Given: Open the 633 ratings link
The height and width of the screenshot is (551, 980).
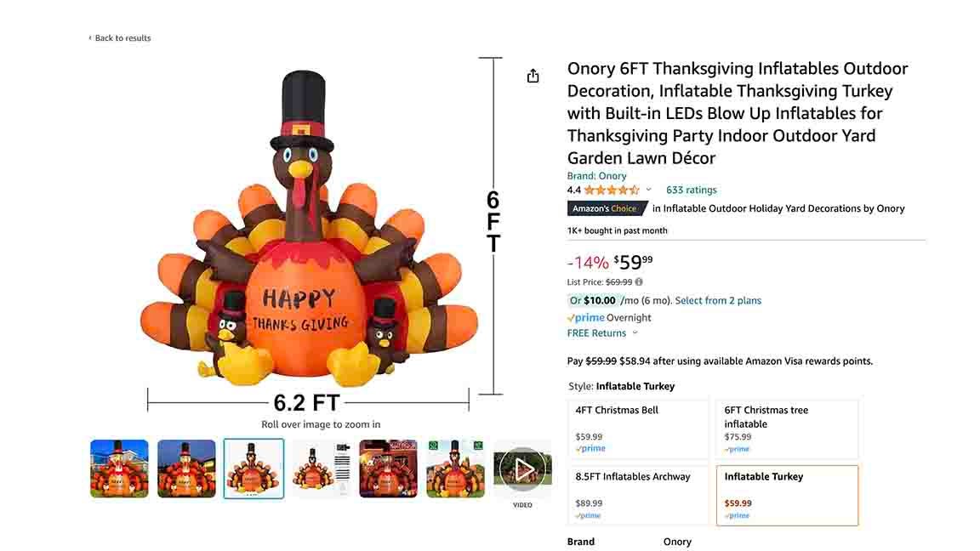Looking at the screenshot, I should click(692, 190).
